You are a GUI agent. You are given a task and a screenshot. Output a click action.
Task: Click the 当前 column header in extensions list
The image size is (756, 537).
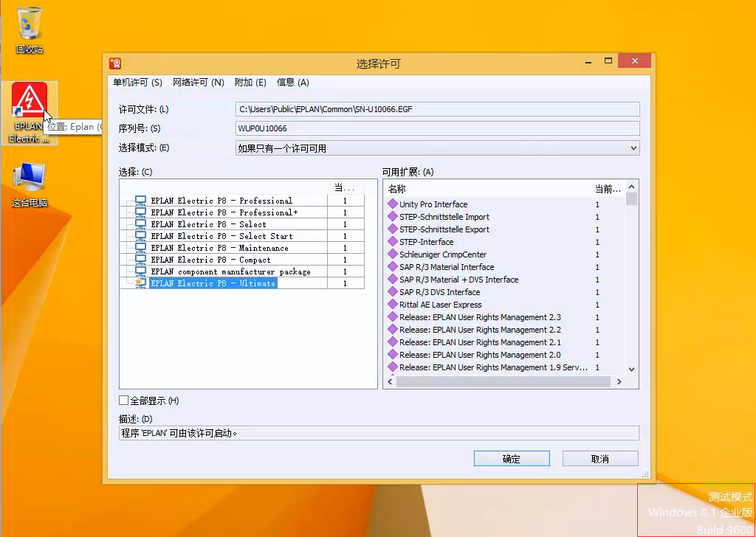608,189
